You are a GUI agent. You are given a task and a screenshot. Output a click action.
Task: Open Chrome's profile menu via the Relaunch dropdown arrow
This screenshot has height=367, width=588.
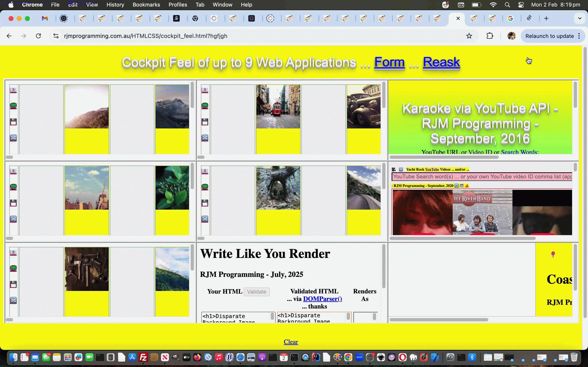tap(579, 36)
